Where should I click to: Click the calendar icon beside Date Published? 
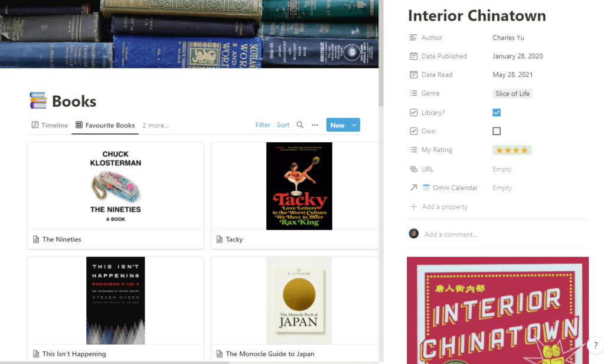413,56
